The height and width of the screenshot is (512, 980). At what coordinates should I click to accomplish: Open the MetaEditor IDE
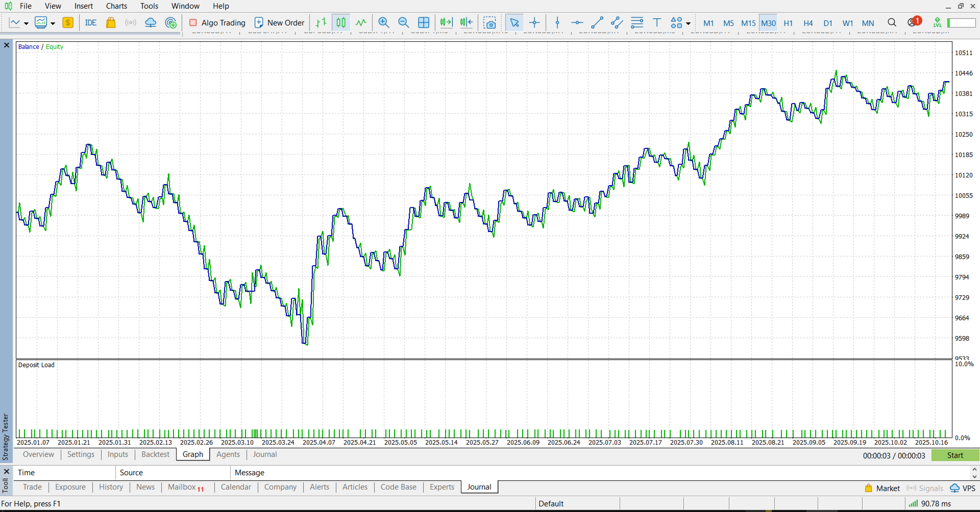pos(91,22)
